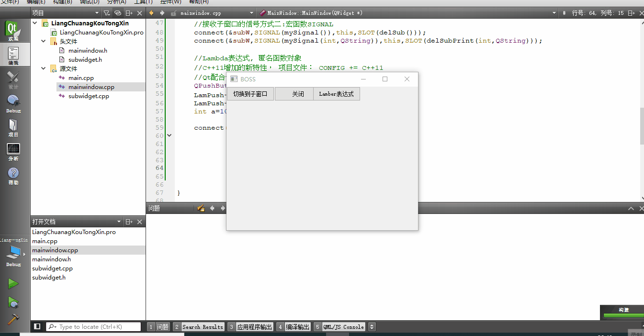Minimize the issues output pane
The height and width of the screenshot is (336, 644).
pyautogui.click(x=631, y=208)
